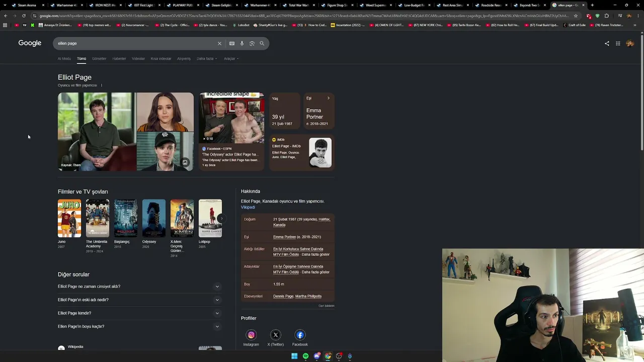Image resolution: width=644 pixels, height=362 pixels.
Task: Open Spotify from the taskbar
Action: click(x=305, y=356)
